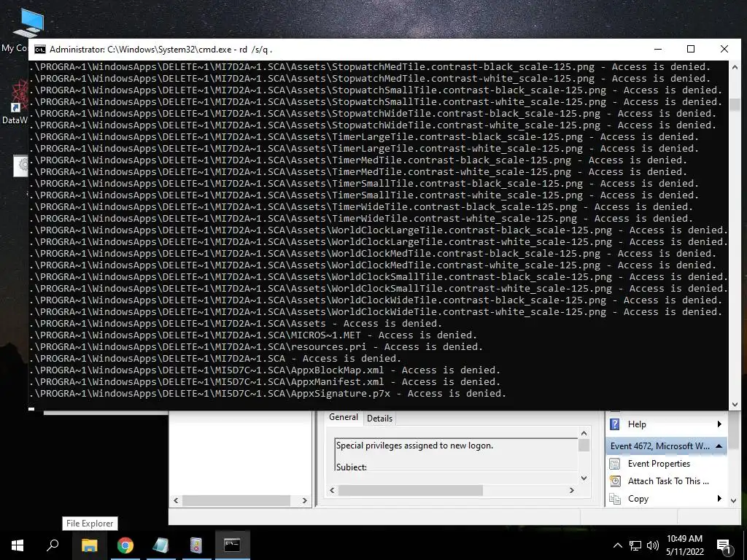Expand the Copy submenu arrow
This screenshot has width=747, height=560.
tap(719, 499)
